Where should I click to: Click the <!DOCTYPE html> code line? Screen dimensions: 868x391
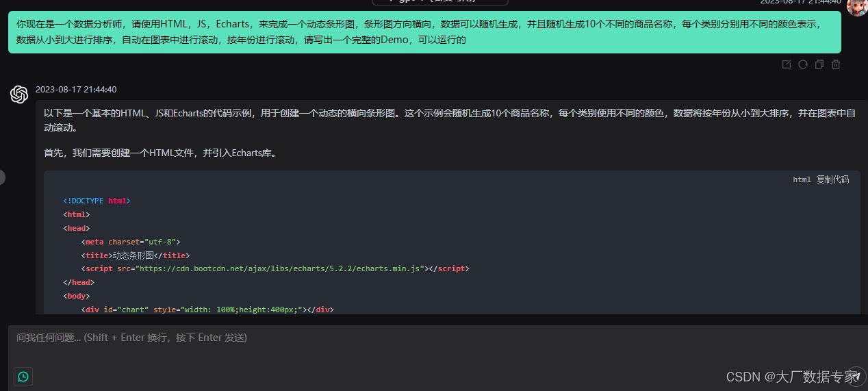coord(97,201)
